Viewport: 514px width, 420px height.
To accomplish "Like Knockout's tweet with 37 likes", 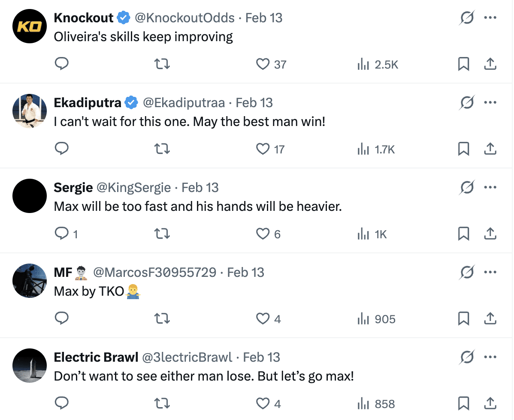I will (262, 64).
